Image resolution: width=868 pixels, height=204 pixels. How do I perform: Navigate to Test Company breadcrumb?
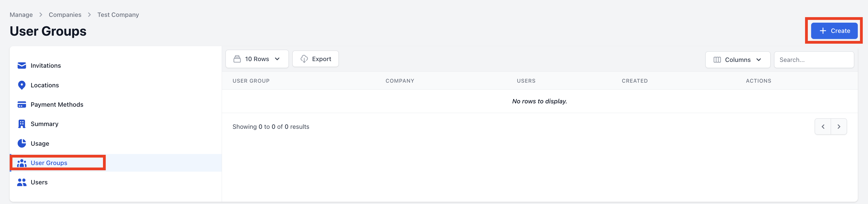[118, 15]
